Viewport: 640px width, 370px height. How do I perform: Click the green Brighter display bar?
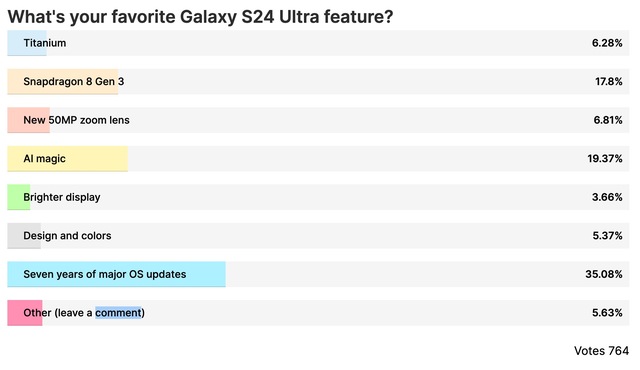(x=19, y=197)
